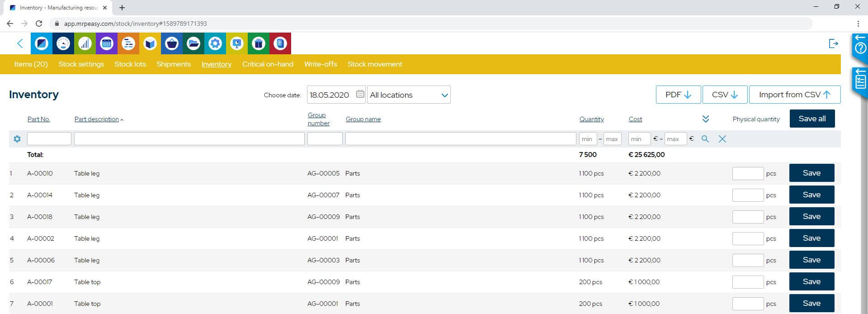Open the Write-offs tab
This screenshot has width=868, height=314.
(321, 64)
